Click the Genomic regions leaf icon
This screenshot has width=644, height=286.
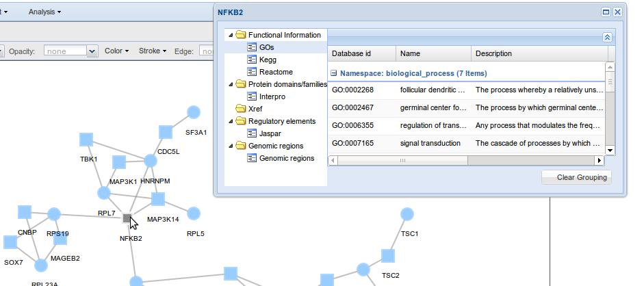(x=252, y=158)
